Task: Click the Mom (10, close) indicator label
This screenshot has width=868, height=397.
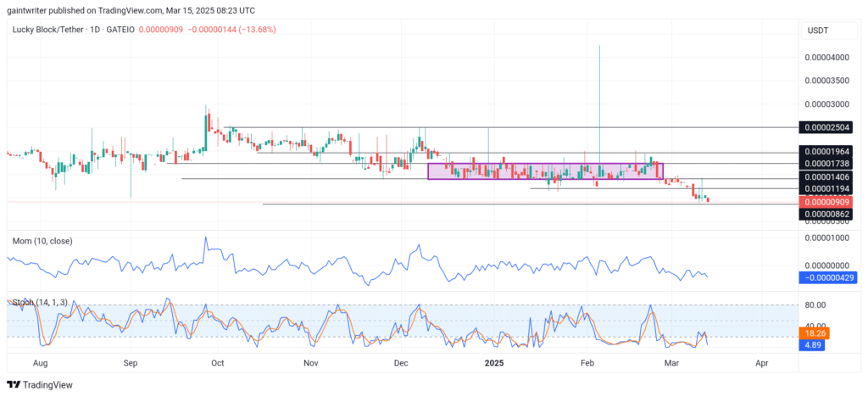Action: (x=42, y=242)
